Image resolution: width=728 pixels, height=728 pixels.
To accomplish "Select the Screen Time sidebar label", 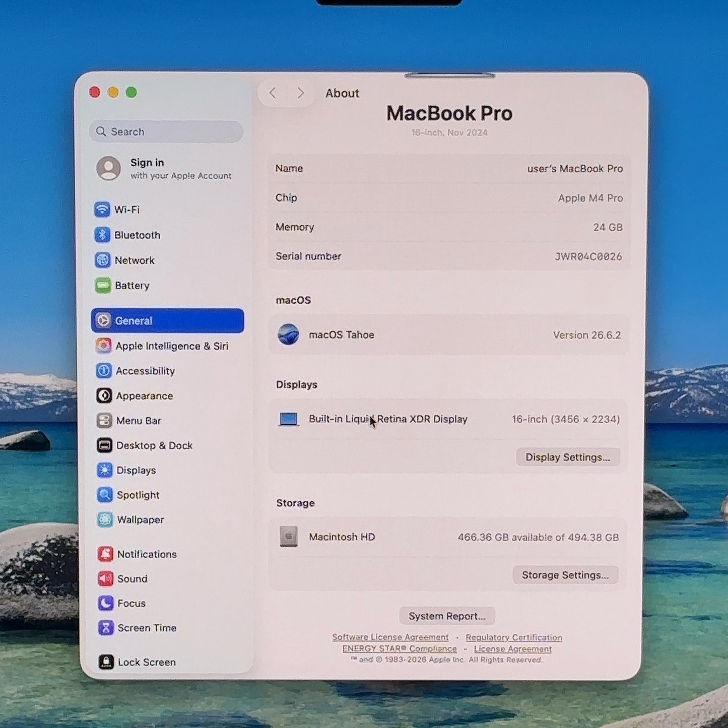I will (x=147, y=628).
